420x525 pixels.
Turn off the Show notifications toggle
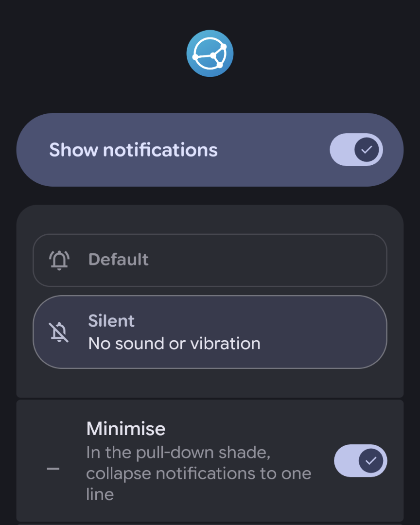tap(356, 150)
